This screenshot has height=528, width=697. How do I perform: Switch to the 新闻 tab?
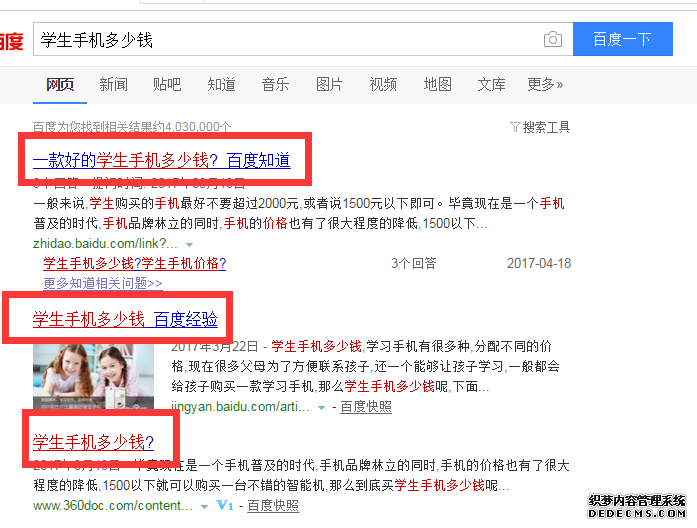pos(113,84)
